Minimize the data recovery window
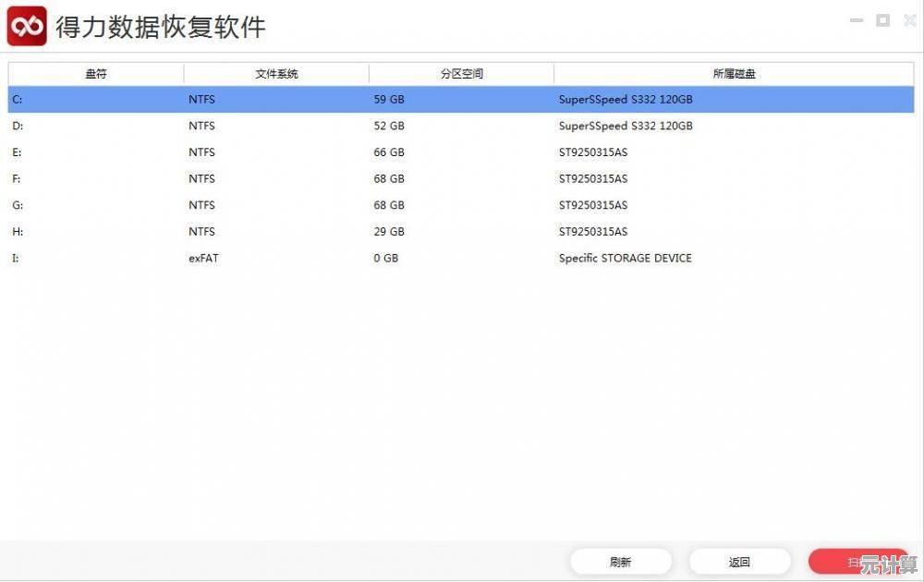 pyautogui.click(x=857, y=20)
